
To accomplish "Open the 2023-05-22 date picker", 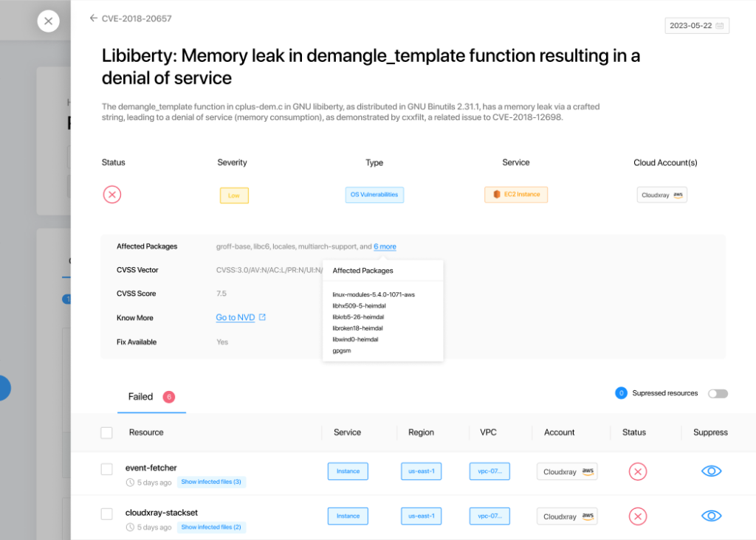I will (x=690, y=26).
